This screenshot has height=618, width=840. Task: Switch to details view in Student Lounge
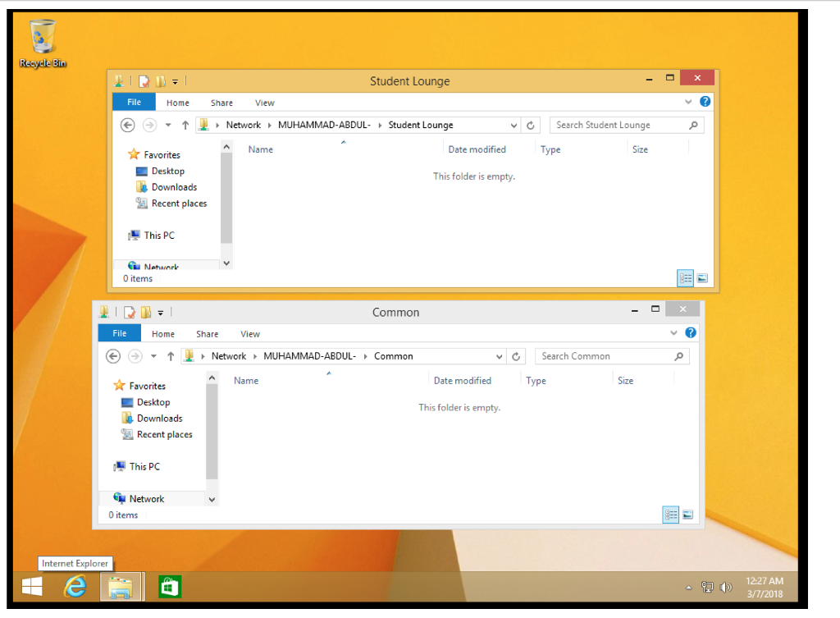[x=685, y=278]
